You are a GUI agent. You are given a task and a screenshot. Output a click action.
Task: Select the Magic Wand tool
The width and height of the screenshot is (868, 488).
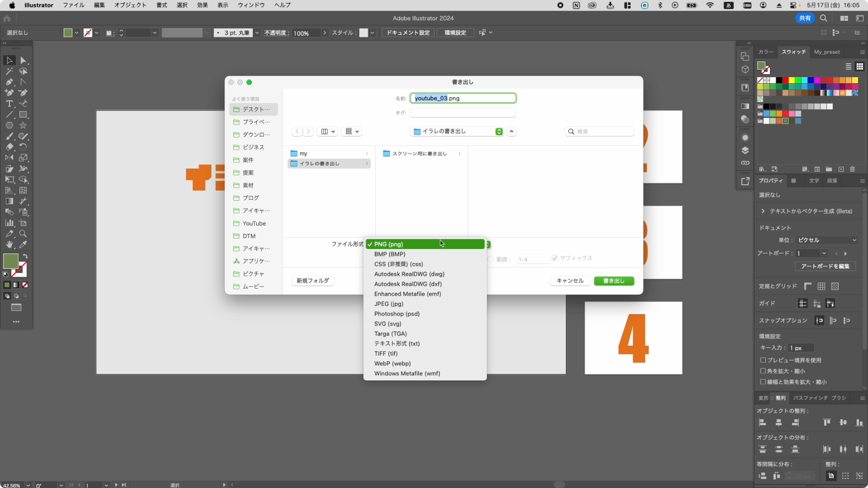pyautogui.click(x=9, y=71)
